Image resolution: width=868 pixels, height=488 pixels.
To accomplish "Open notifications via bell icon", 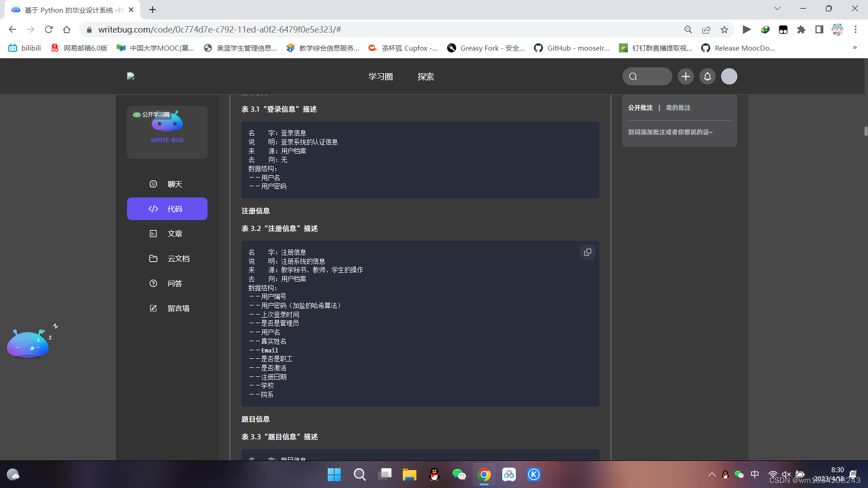I will click(707, 76).
